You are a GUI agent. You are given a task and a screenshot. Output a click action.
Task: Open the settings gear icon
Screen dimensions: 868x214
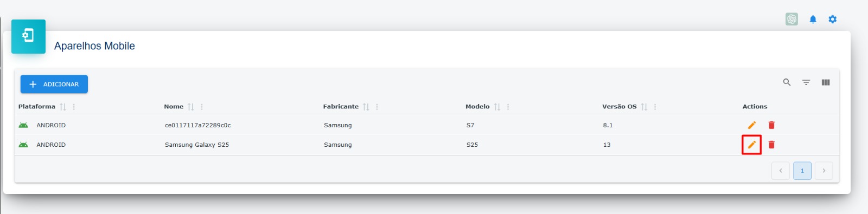pos(833,20)
